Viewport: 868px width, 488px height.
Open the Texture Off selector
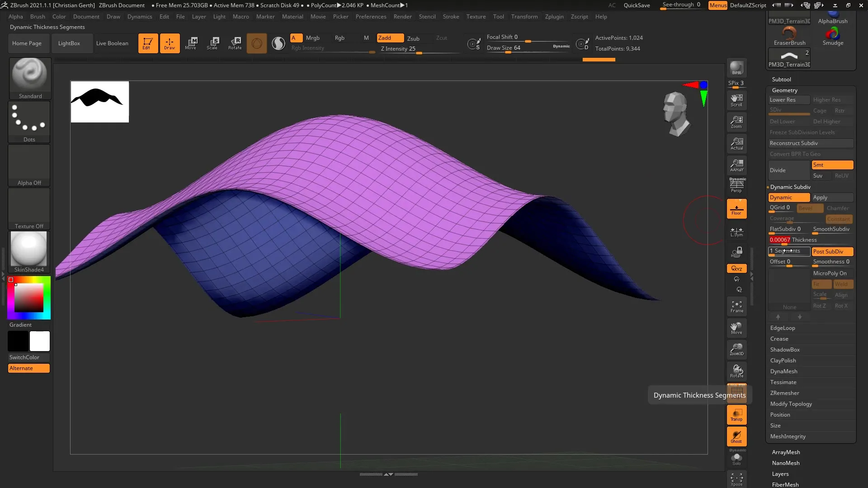(x=29, y=209)
